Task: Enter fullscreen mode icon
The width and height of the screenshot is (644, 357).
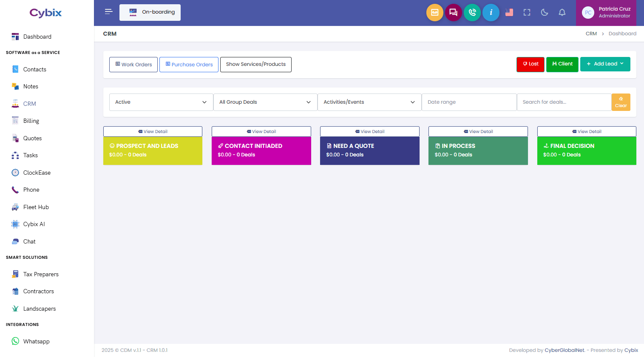Action: pyautogui.click(x=527, y=13)
